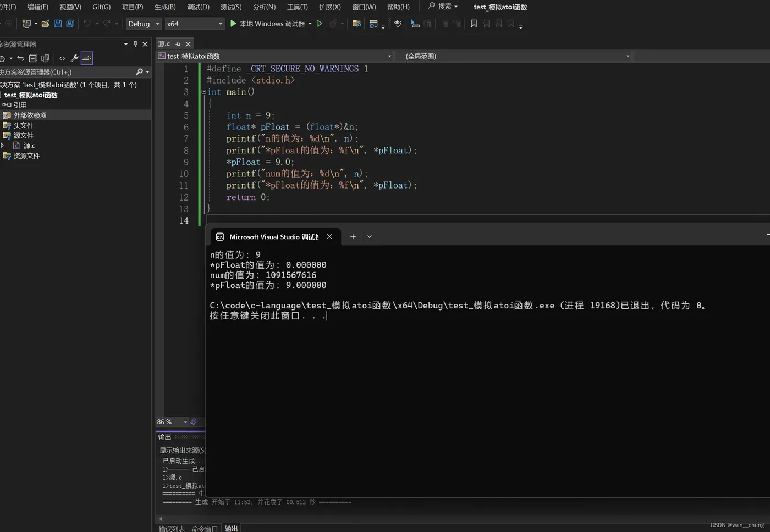Expand the 源.c tree node arrow

coord(3,146)
